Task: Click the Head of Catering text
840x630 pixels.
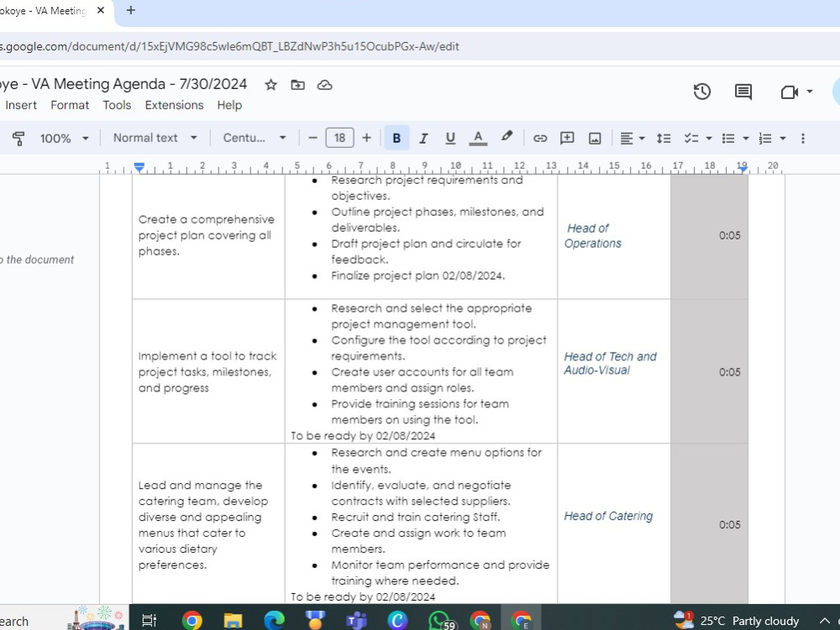Action: coord(608,516)
